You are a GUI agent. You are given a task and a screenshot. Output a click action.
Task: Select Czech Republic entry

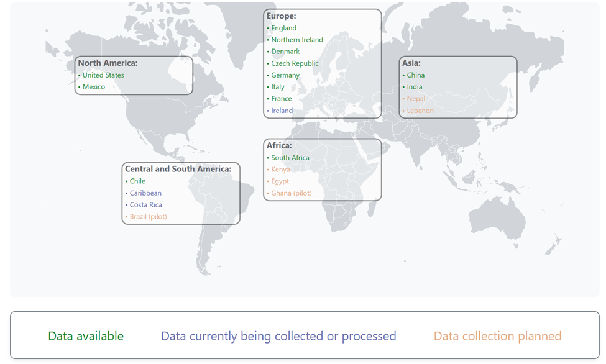coord(295,63)
